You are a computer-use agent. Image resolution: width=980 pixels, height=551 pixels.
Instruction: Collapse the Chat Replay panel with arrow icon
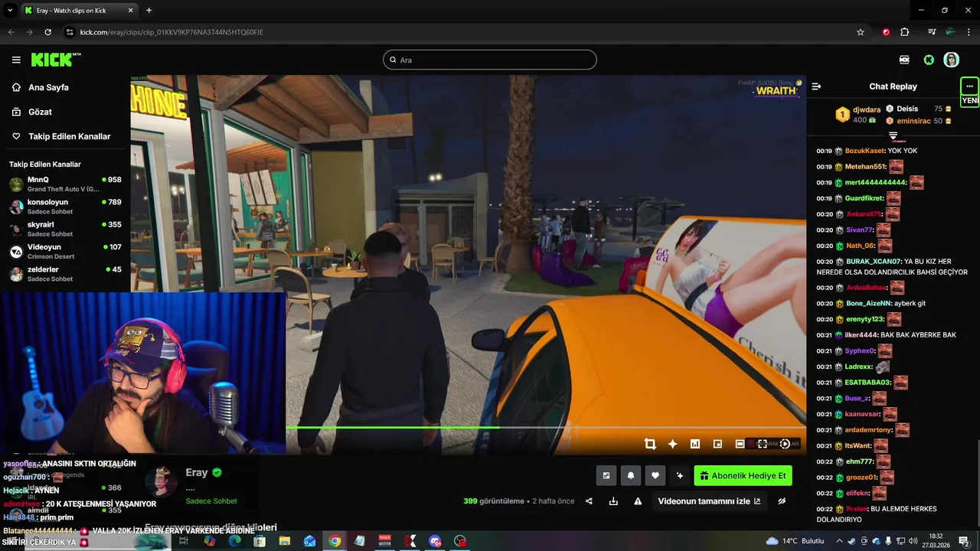[816, 86]
